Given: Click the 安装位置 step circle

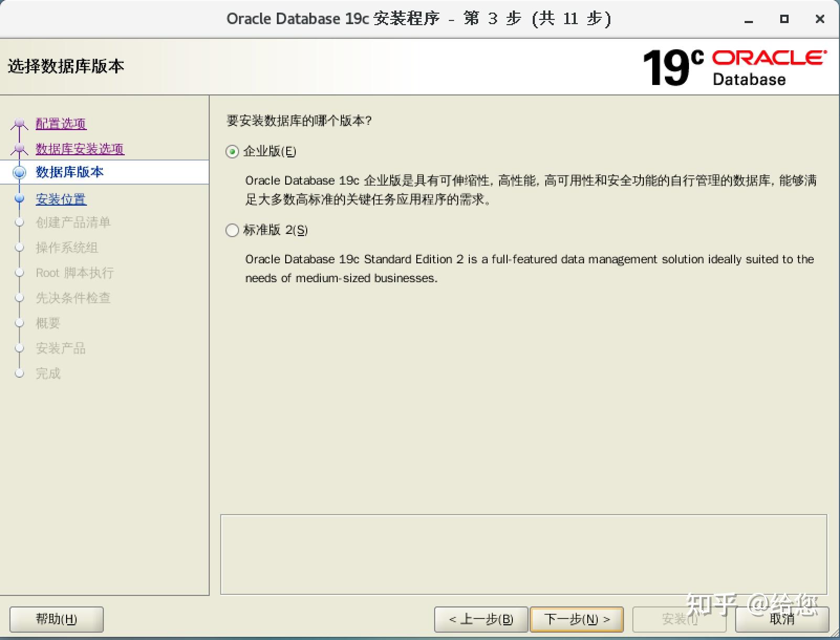Looking at the screenshot, I should 19,198.
